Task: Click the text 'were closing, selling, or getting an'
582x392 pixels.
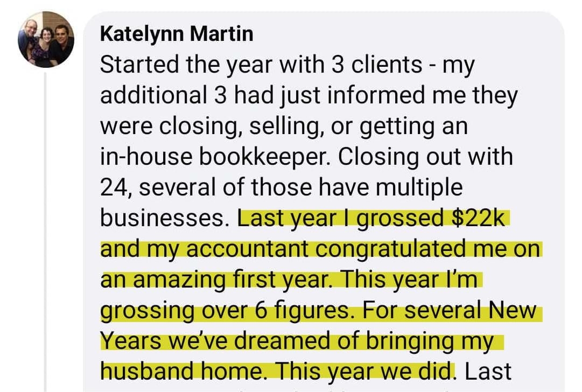Action: (284, 126)
